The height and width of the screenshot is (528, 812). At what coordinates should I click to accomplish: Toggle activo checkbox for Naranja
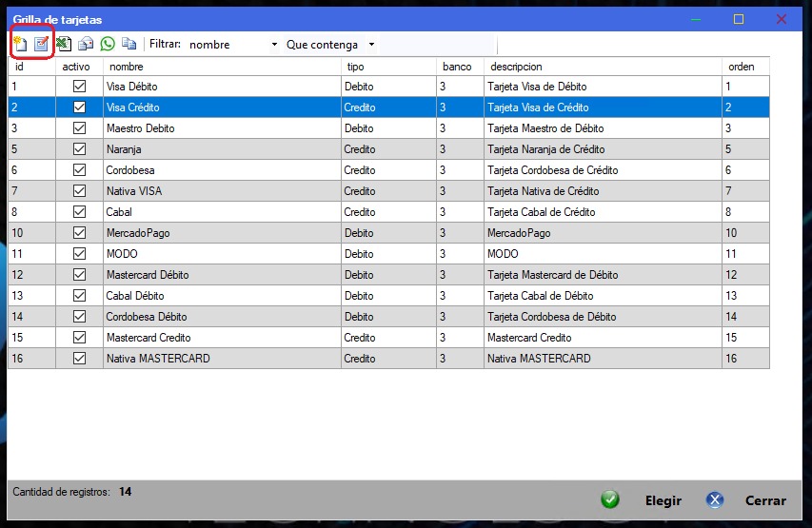[x=79, y=149]
